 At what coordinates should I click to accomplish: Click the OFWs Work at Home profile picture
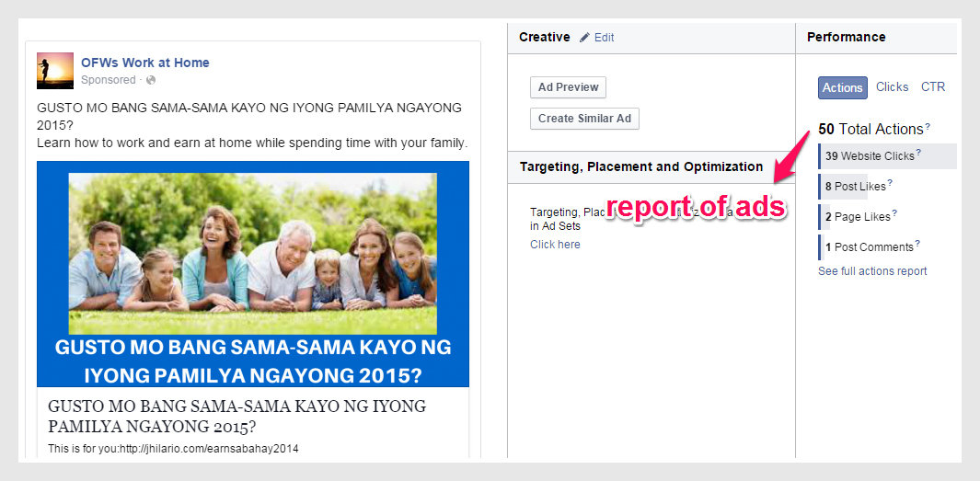point(54,71)
